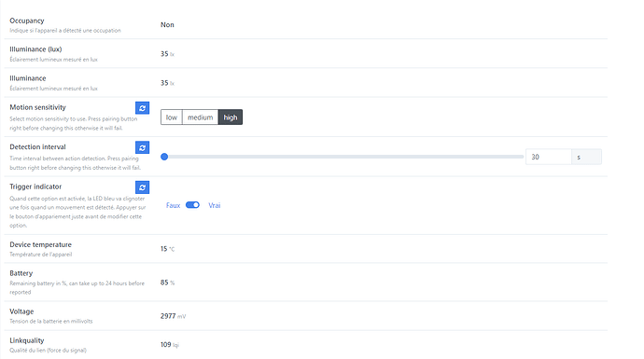
Task: Set motion sensitivity to low
Action: [172, 117]
